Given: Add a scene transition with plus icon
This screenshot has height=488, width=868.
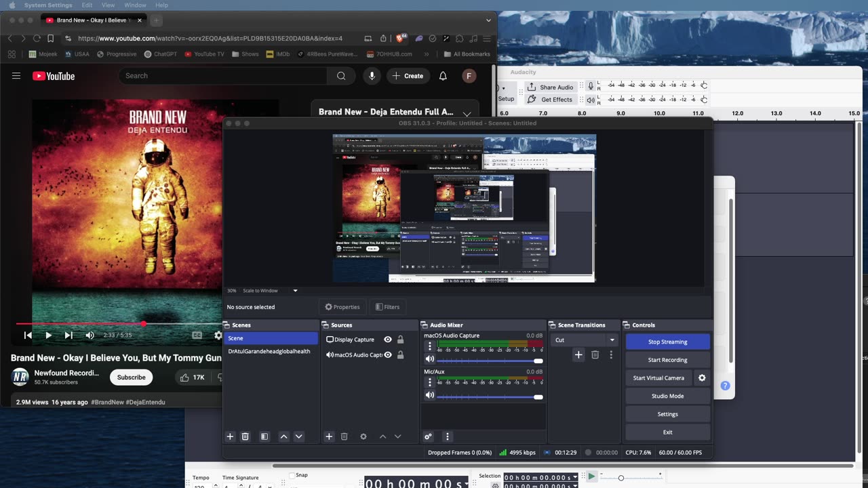Looking at the screenshot, I should 578,354.
